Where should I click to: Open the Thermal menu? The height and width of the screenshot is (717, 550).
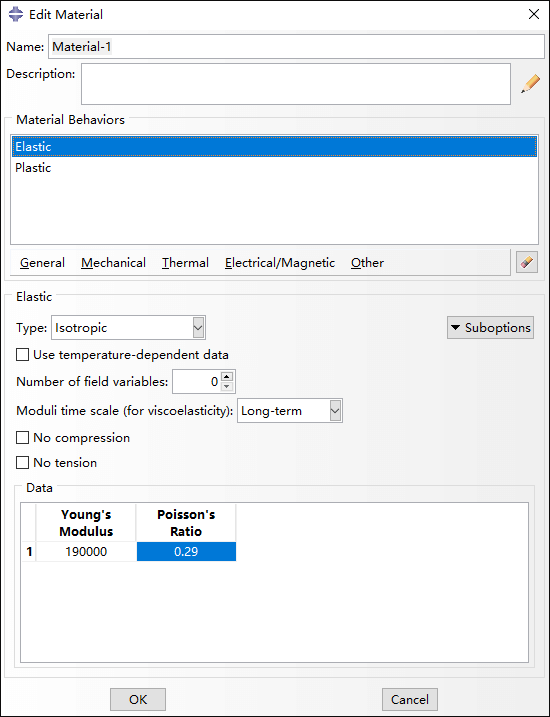click(x=185, y=263)
